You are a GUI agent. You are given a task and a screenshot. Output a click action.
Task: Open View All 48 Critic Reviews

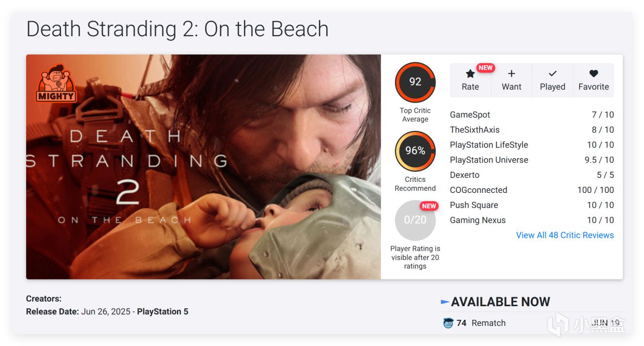point(565,235)
